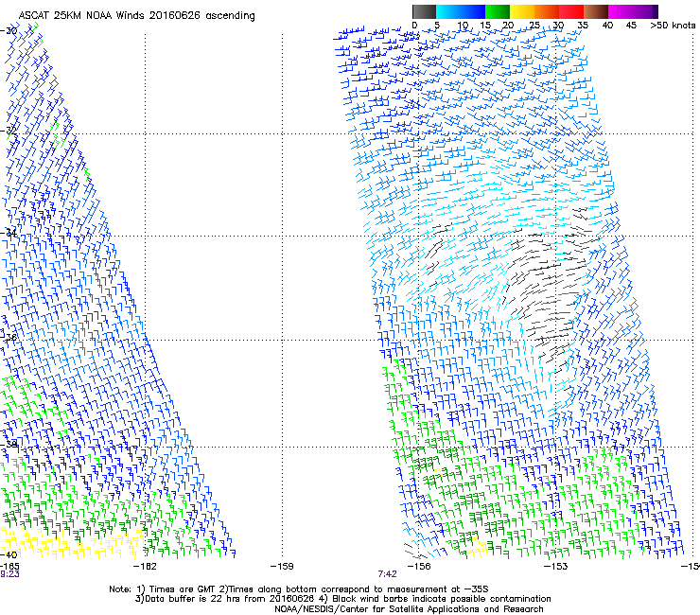Click the '-38' latitude axis label
700x615 pixels.
(9, 444)
